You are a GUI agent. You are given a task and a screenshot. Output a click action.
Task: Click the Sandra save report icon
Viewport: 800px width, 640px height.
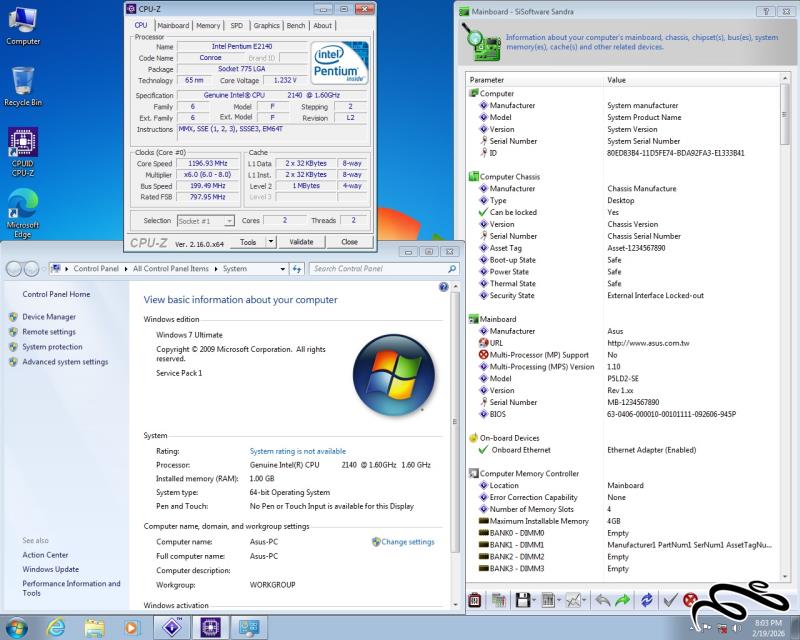pyautogui.click(x=522, y=600)
